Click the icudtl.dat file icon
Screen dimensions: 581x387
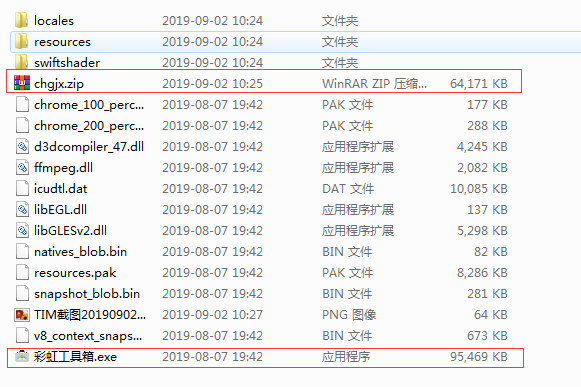pyautogui.click(x=22, y=188)
